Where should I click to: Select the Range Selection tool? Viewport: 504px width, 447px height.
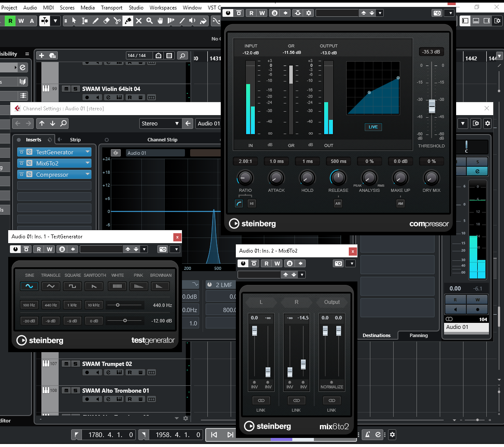(85, 21)
